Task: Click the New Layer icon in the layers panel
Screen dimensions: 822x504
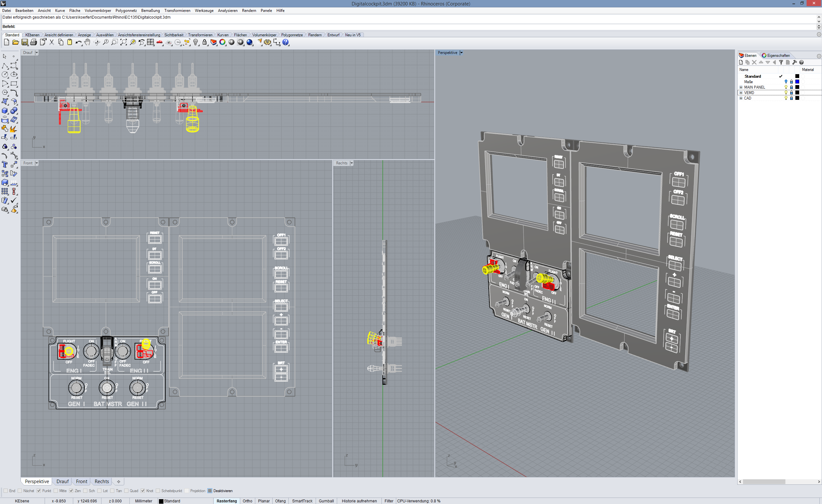Action: point(741,62)
